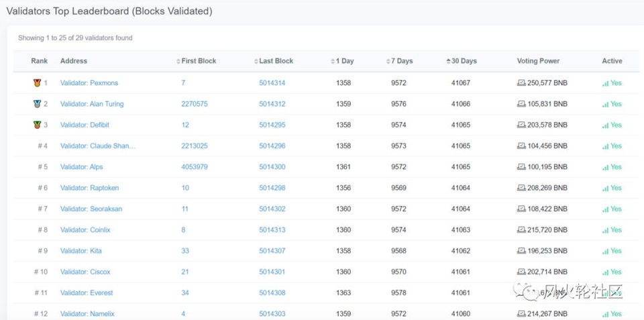Open last block 5014303 for Namelix
The image size is (644, 320).
(272, 314)
